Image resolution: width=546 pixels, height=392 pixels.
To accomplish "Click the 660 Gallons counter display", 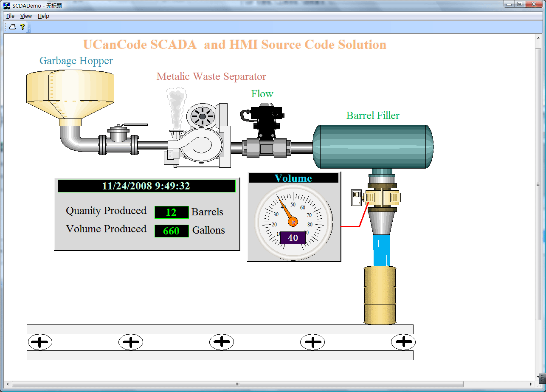I will (x=172, y=231).
